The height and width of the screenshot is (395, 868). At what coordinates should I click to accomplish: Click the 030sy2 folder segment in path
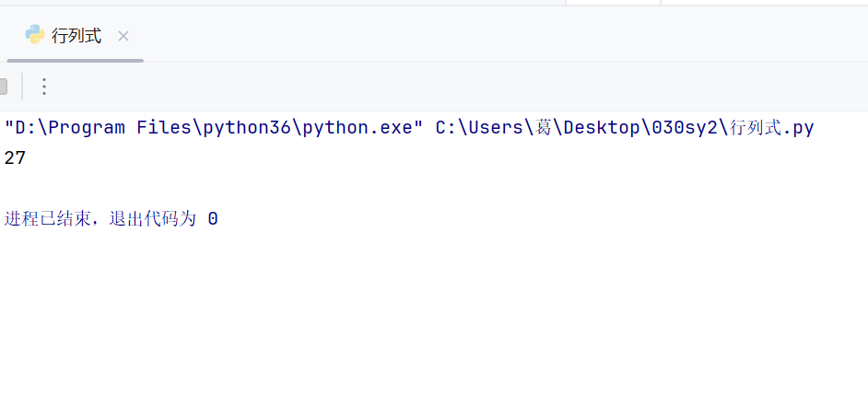coord(685,128)
